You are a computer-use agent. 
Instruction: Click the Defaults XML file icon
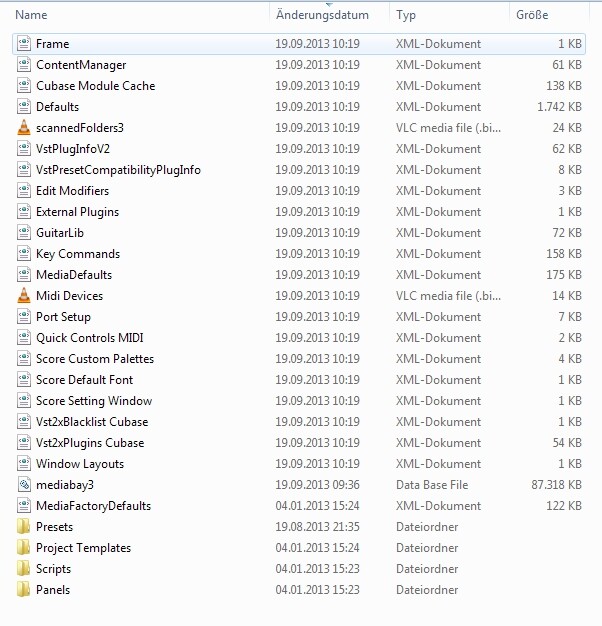[x=24, y=107]
